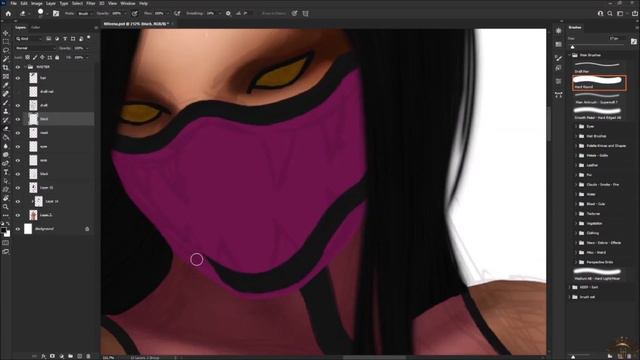Create a new layer group

point(71,356)
